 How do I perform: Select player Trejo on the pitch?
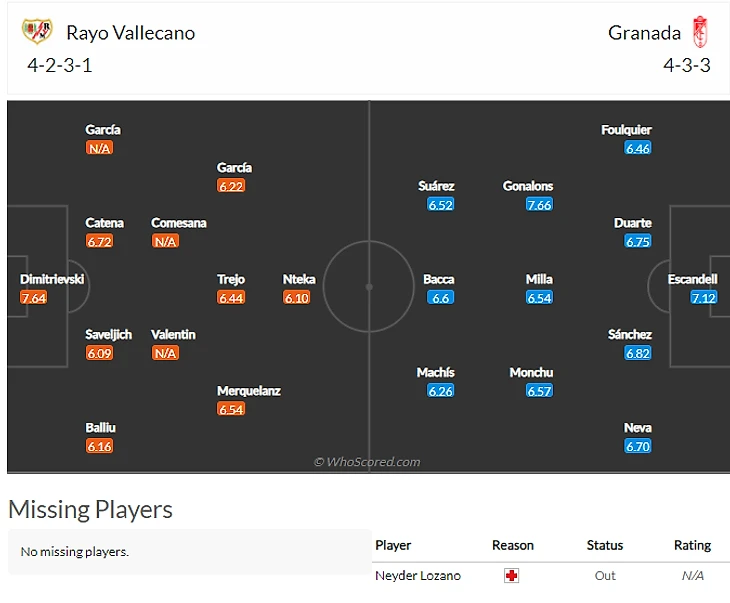click(x=231, y=279)
